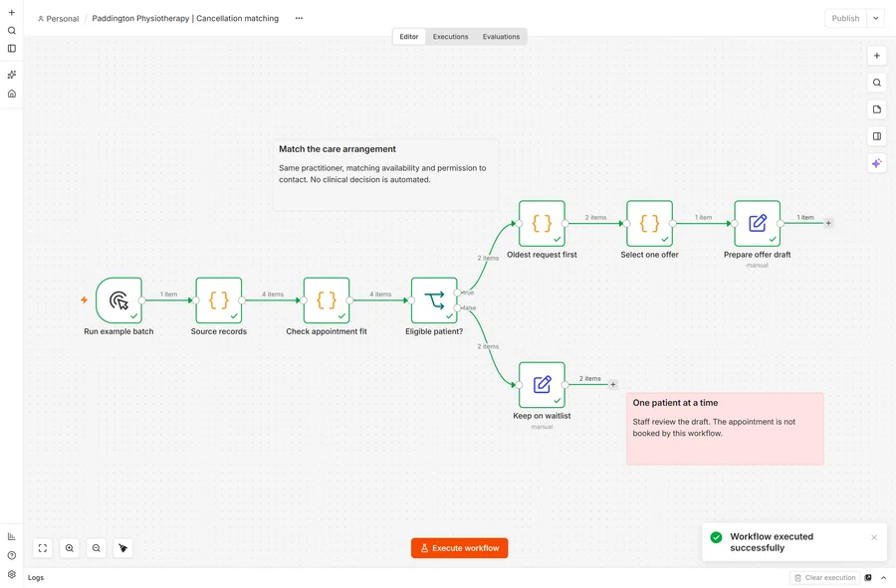Viewport: 896px width, 588px height.
Task: Expand the Logs panel chevron
Action: [x=883, y=578]
